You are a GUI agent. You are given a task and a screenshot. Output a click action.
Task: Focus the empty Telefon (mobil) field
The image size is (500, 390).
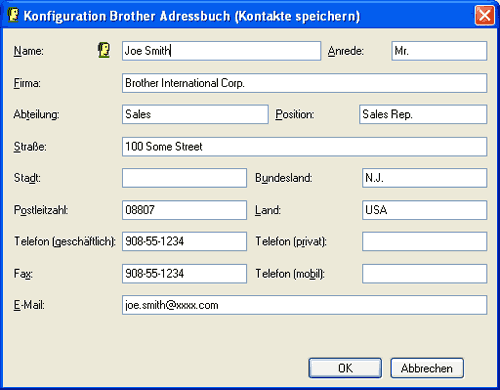pyautogui.click(x=424, y=274)
